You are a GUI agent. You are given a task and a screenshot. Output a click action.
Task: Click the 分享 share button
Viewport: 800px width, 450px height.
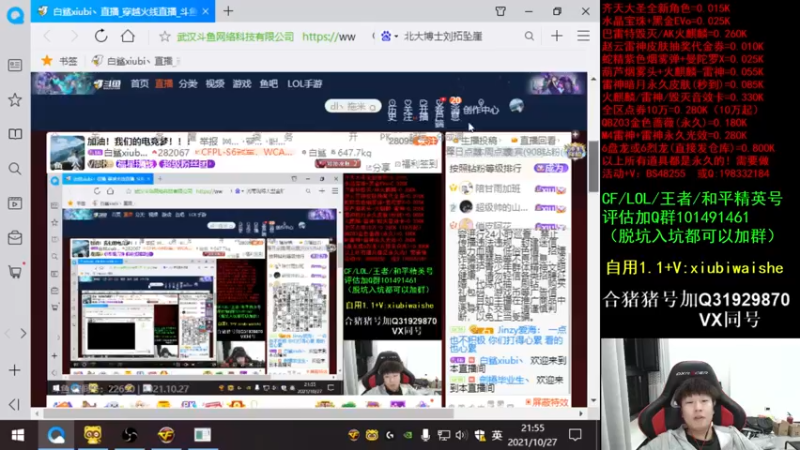[378, 167]
